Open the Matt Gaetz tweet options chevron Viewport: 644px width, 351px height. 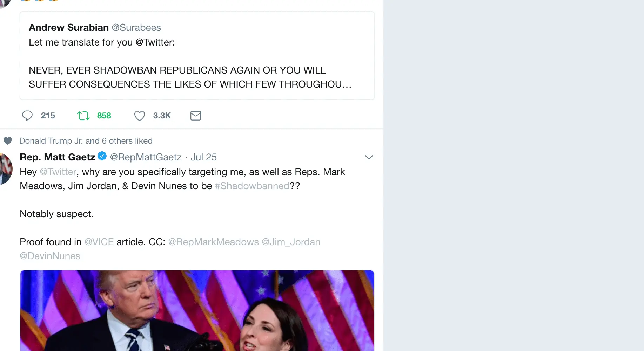pos(369,157)
